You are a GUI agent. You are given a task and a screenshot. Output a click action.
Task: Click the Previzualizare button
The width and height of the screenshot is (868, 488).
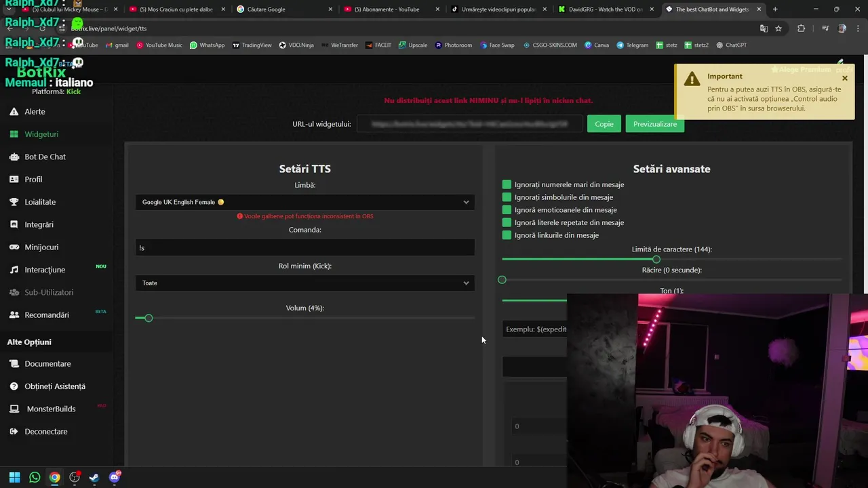coord(655,124)
